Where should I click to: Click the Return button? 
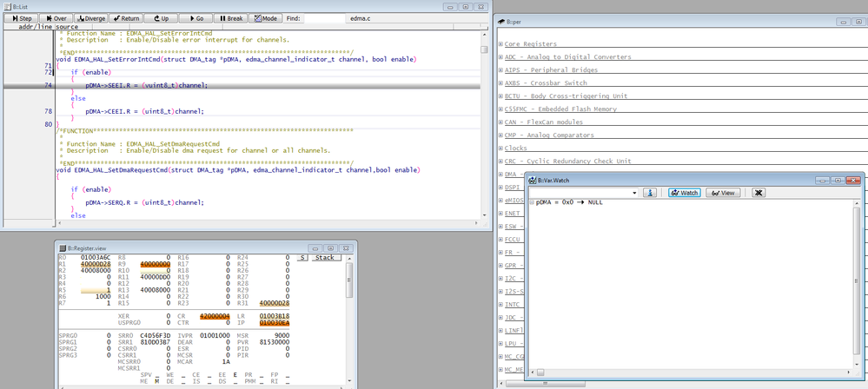coord(126,18)
